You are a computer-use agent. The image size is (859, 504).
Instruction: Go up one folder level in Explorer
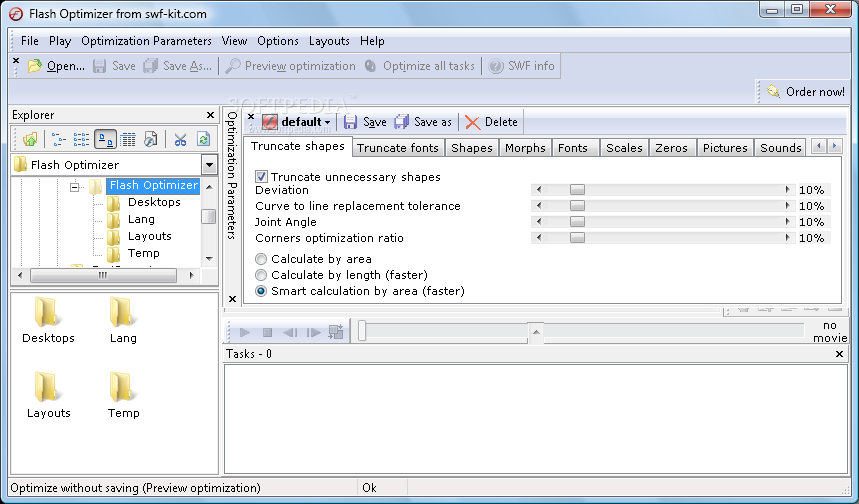pos(30,139)
